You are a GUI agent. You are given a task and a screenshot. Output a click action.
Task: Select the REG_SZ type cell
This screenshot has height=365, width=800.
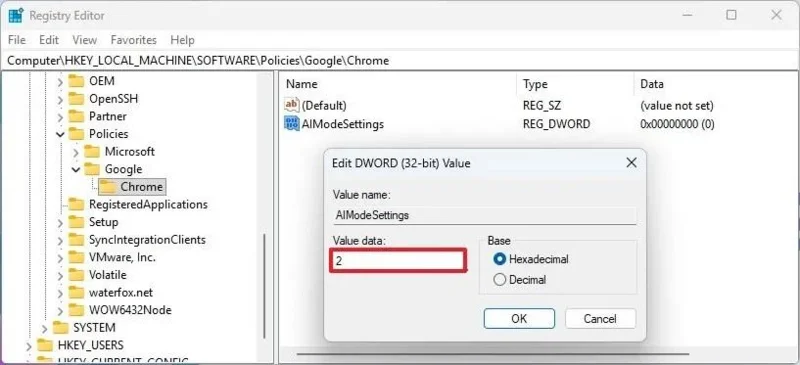[541, 106]
